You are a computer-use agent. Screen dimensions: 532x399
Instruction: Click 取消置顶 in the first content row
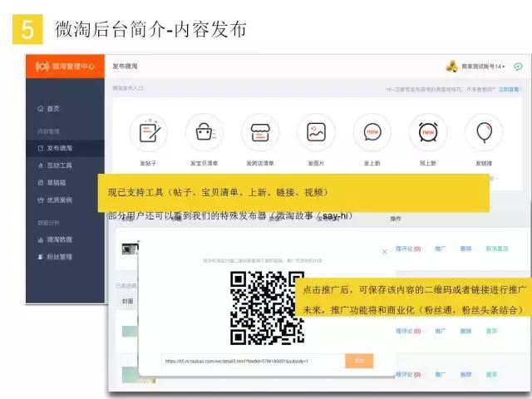tap(497, 249)
